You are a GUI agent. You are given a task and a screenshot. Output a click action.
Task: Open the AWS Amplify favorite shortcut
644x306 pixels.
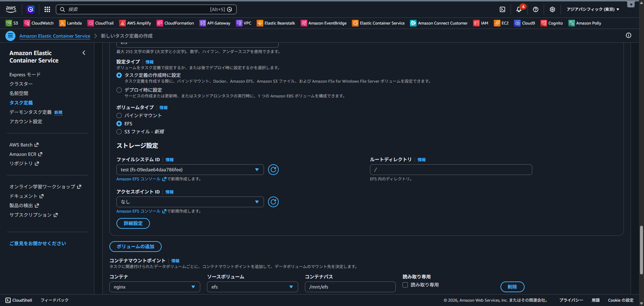(x=135, y=23)
